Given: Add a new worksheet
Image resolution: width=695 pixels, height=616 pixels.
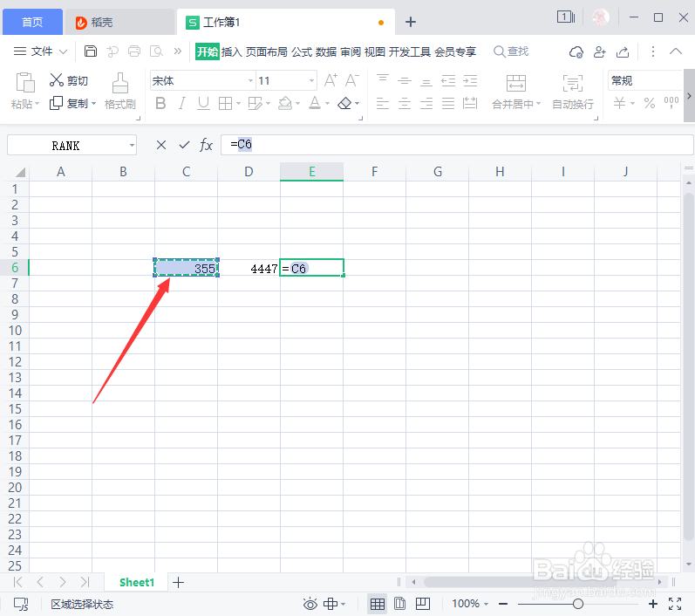Looking at the screenshot, I should pyautogui.click(x=178, y=582).
